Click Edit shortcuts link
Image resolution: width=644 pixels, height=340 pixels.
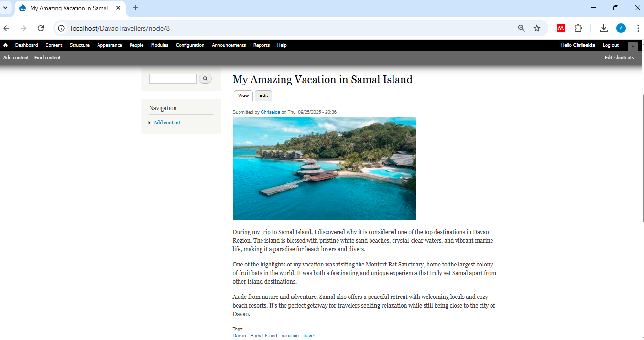coord(619,58)
